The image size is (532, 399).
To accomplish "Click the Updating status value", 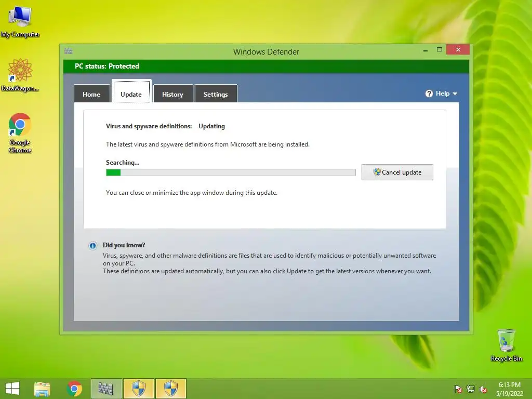I will pyautogui.click(x=212, y=126).
